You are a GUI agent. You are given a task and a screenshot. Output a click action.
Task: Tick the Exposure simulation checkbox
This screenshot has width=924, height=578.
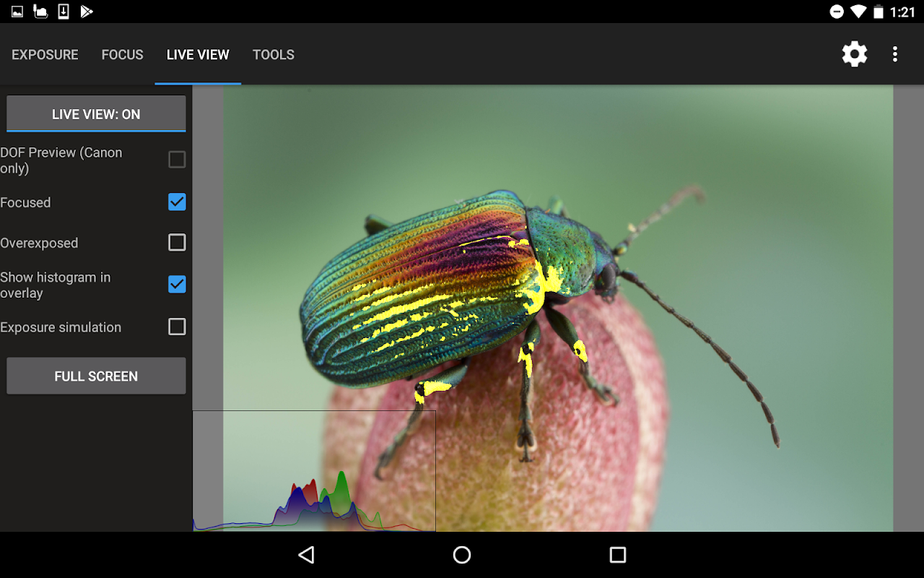(177, 327)
